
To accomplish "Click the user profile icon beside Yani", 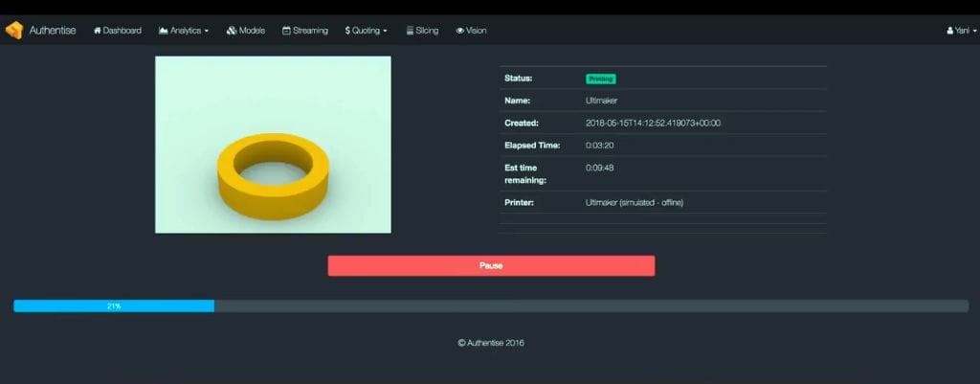I will pos(949,31).
